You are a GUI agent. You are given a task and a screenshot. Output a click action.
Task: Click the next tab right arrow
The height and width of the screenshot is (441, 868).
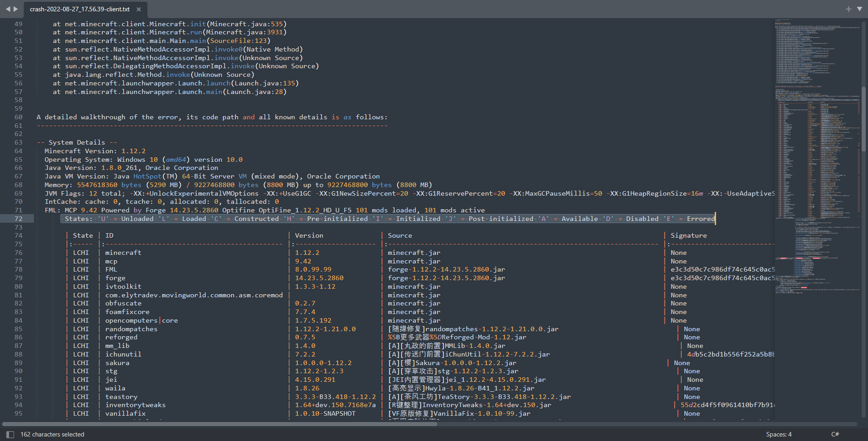(16, 9)
